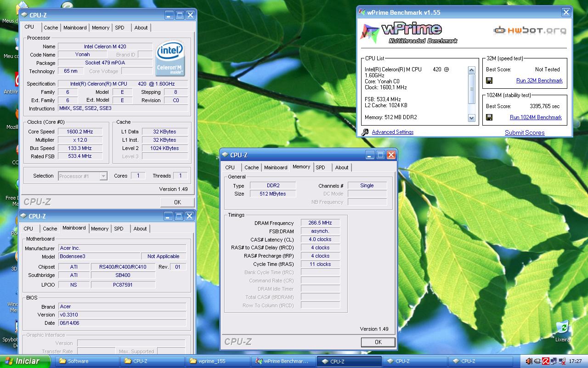588x368 pixels.
Task: Select the Mainboard tab in the Timings CPU-Z window
Action: pos(276,167)
